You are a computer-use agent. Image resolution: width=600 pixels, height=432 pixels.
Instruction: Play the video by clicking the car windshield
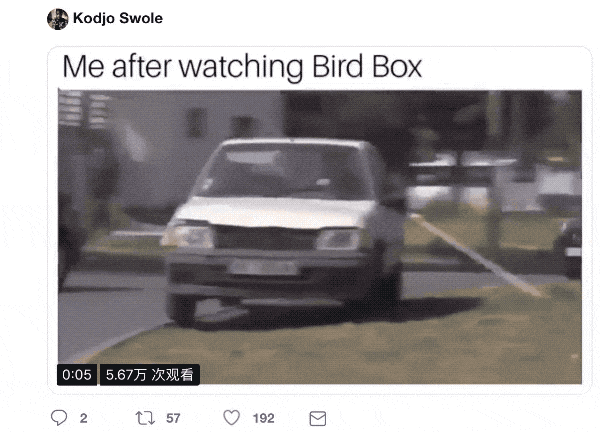(x=283, y=170)
